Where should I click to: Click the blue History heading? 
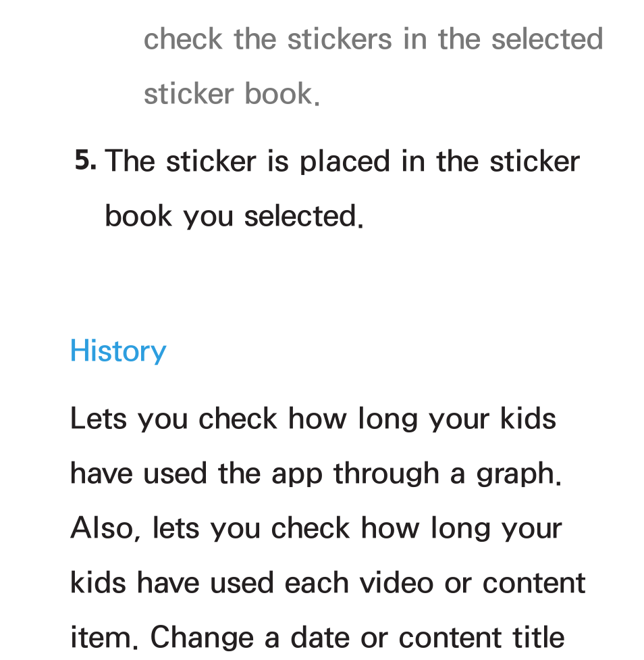click(118, 351)
